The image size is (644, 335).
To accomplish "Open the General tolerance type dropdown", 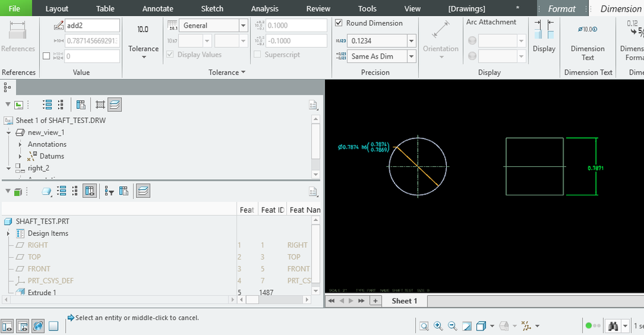I will click(243, 26).
